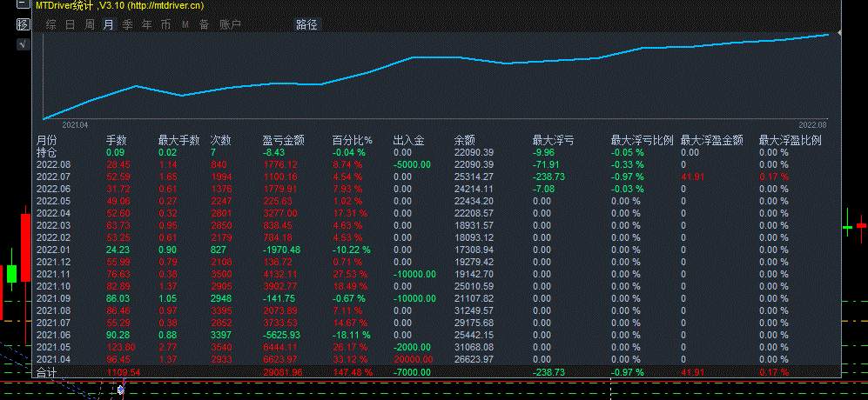Click the minimize panel icon above 移
The image size is (868, 400).
pyautogui.click(x=23, y=4)
